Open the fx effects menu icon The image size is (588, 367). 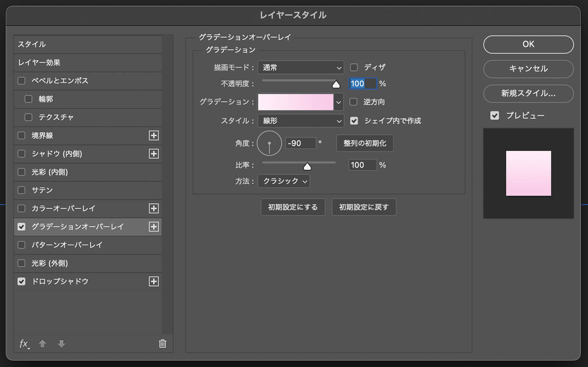tap(24, 344)
